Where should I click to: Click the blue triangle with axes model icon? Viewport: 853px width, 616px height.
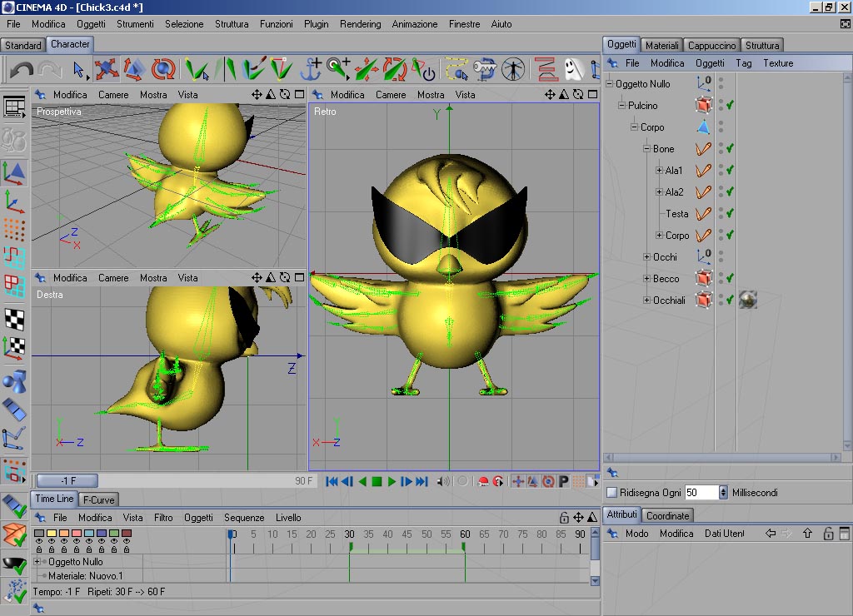click(15, 173)
